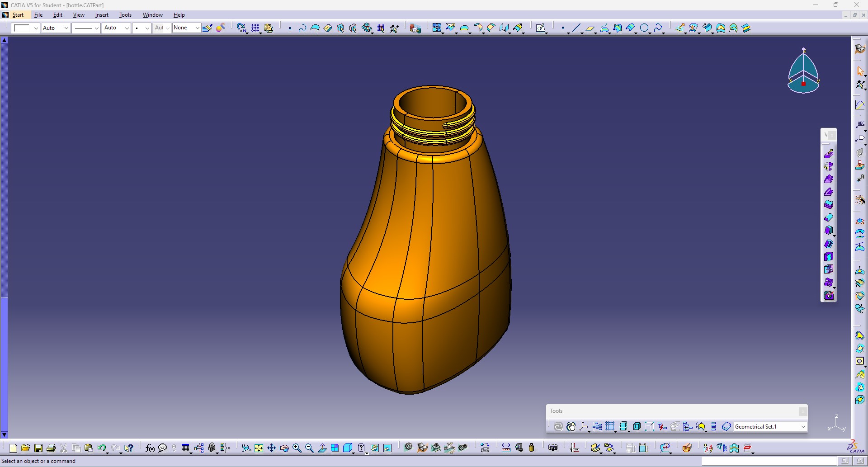Image resolution: width=868 pixels, height=467 pixels.
Task: Save the part with the floppy icon
Action: pos(38,448)
